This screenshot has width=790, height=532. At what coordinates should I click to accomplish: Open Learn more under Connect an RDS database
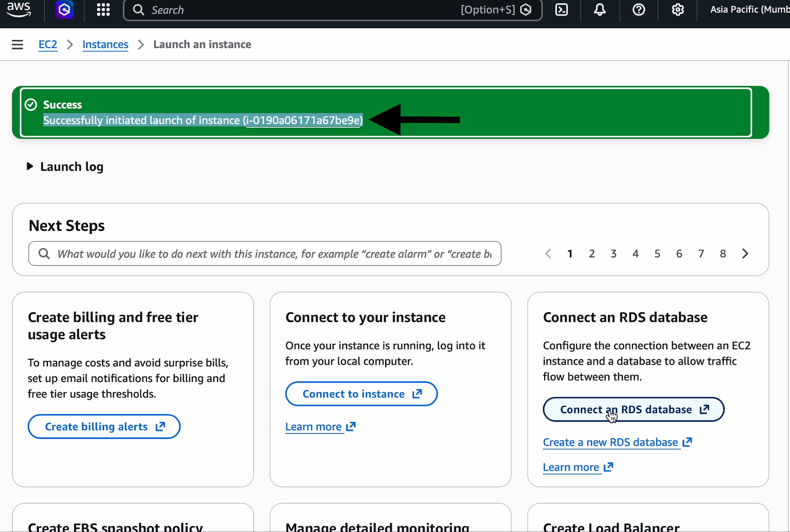click(578, 467)
